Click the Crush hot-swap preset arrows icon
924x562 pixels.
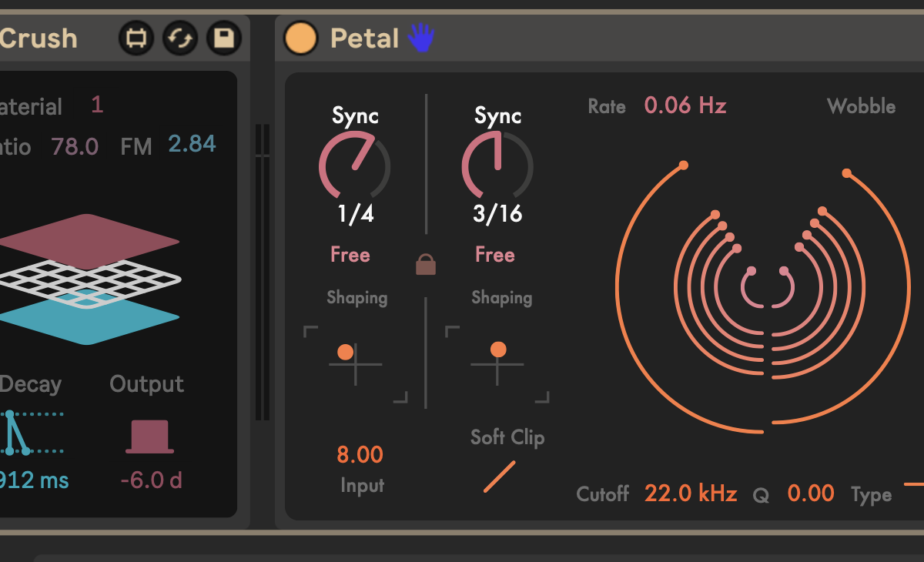click(179, 38)
